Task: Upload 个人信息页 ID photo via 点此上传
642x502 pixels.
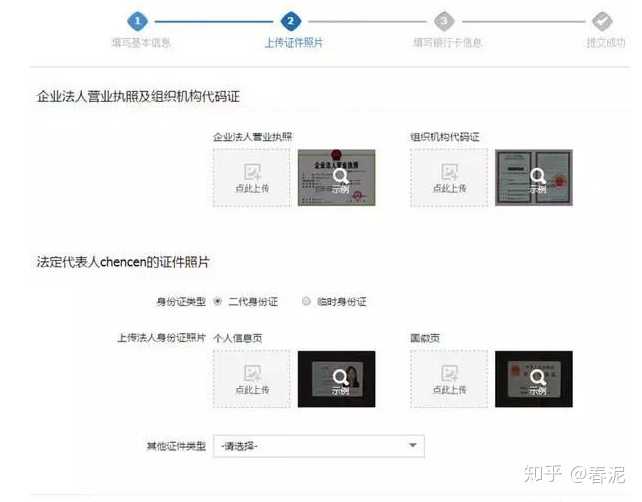Action: coord(252,379)
